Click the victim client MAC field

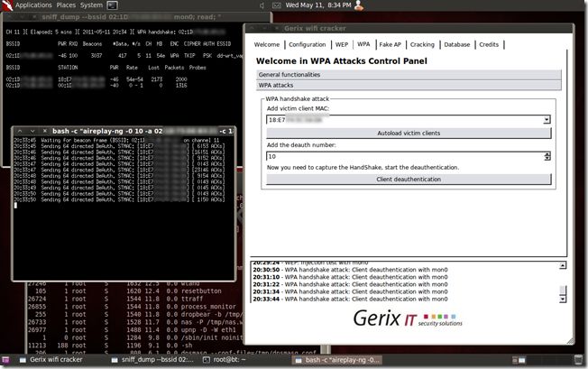click(405, 120)
